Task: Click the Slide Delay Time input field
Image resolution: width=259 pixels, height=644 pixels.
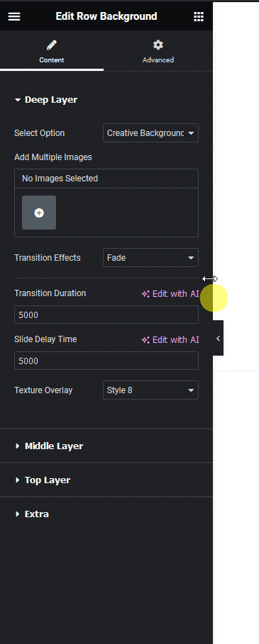Action: pyautogui.click(x=106, y=361)
